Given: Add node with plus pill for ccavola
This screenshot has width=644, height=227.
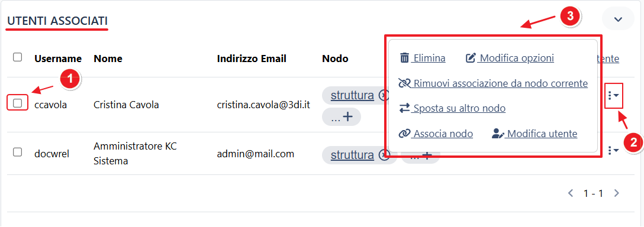Looking at the screenshot, I should [x=342, y=117].
